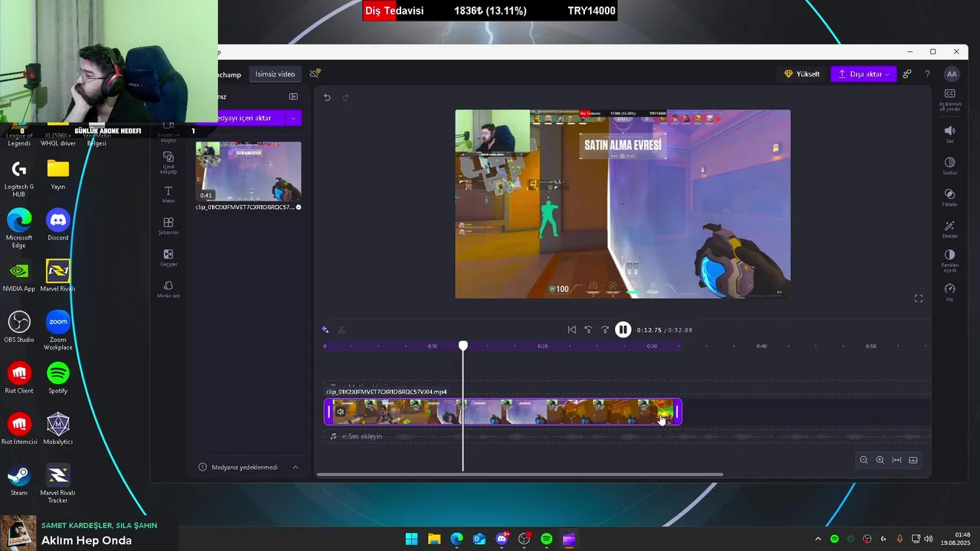Open Discord from the desktop
This screenshot has height=551, width=980.
tap(57, 224)
